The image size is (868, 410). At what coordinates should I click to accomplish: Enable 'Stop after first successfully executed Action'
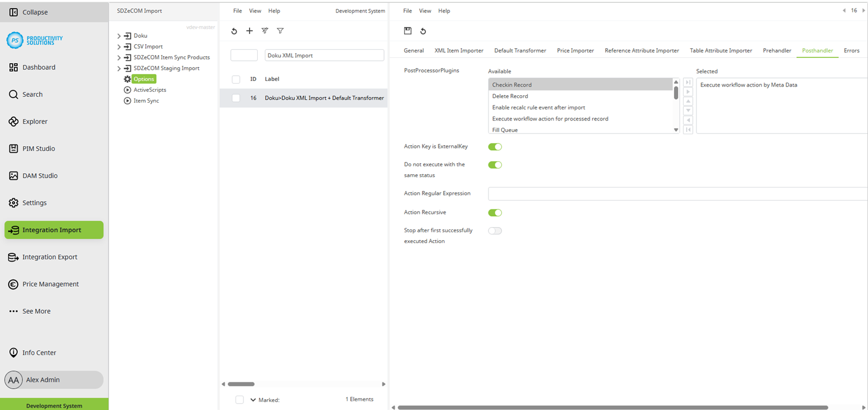click(495, 230)
